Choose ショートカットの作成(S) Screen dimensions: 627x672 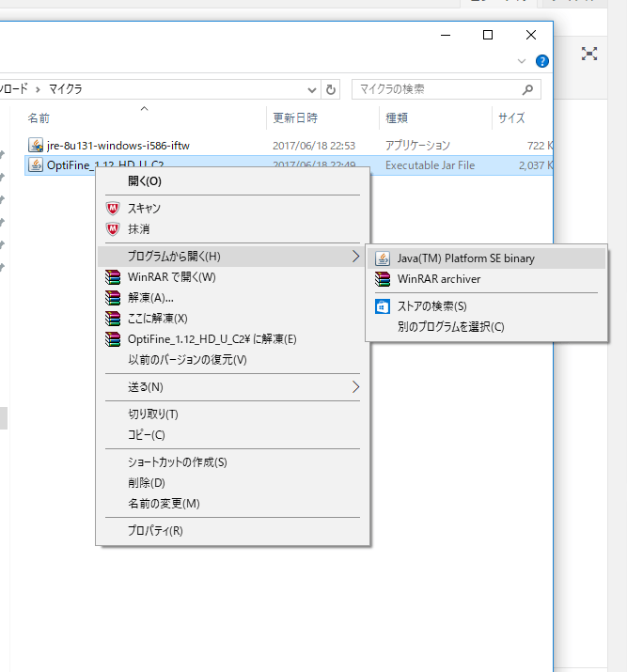[x=233, y=462]
